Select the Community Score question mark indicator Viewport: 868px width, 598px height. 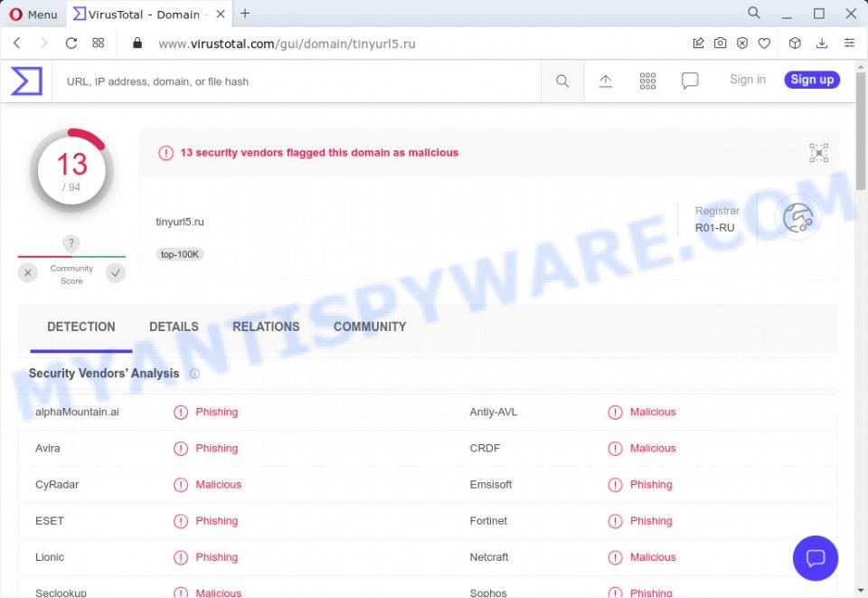pyautogui.click(x=71, y=242)
